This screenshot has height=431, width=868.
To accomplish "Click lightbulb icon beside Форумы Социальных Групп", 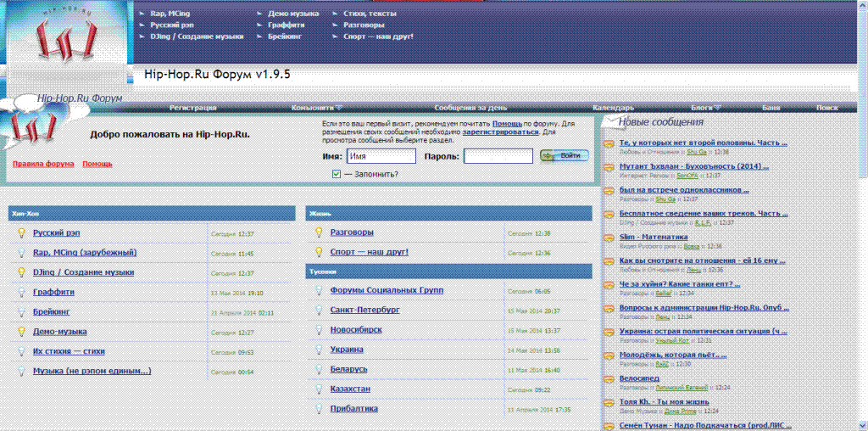I will 319,290.
